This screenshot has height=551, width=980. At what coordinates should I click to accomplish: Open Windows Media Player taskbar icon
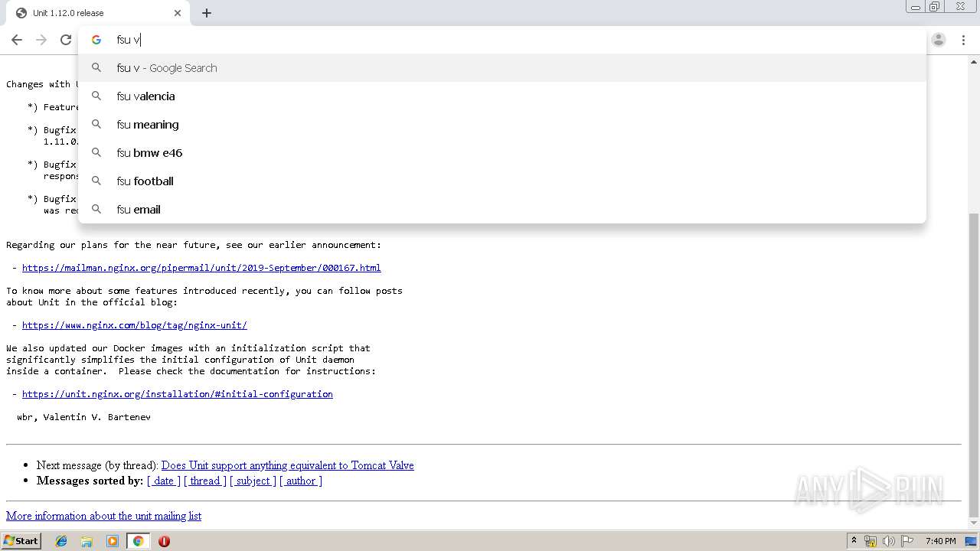pos(113,541)
